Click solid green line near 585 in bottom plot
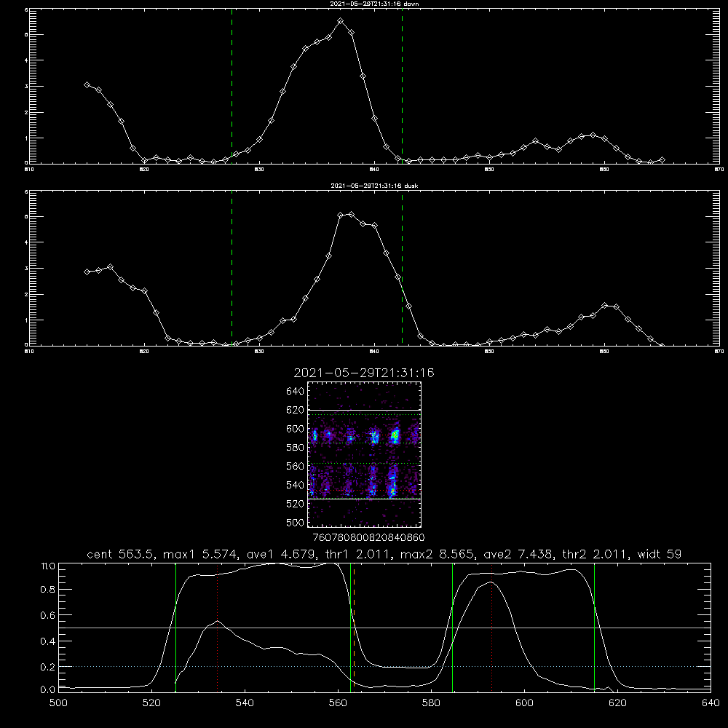728x728 pixels. [452, 628]
